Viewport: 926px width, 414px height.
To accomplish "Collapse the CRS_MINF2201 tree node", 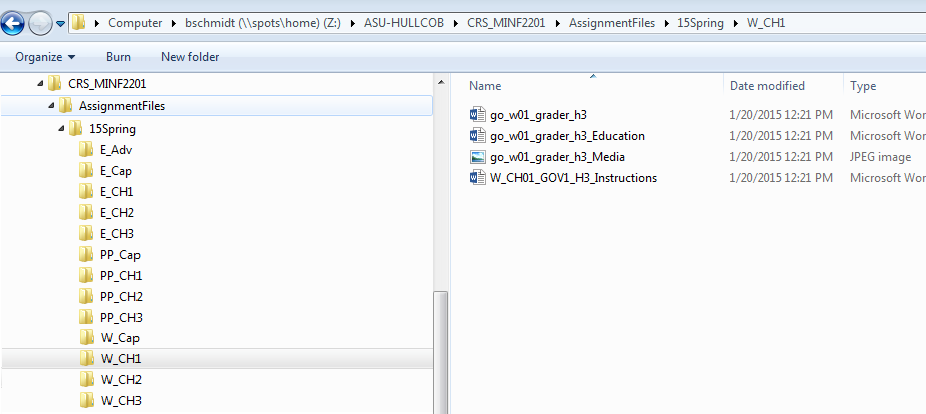I will click(39, 84).
